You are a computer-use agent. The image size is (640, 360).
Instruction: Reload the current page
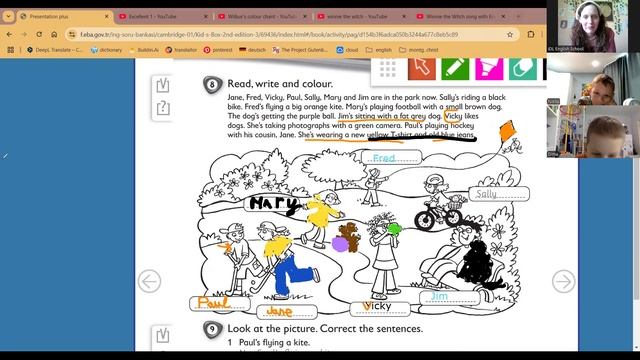(39, 35)
